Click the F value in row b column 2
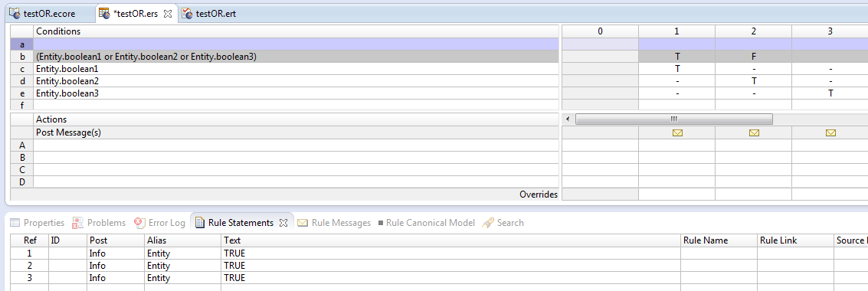 click(753, 57)
